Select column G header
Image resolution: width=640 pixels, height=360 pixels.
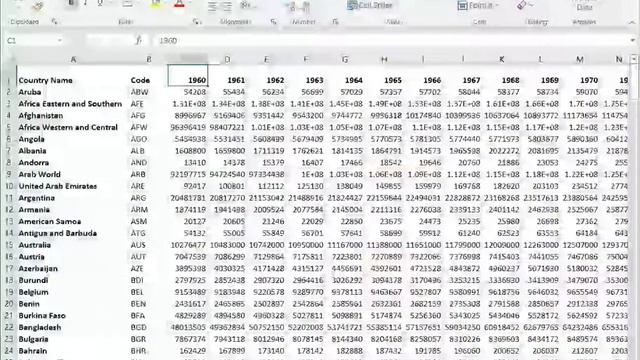pos(345,60)
